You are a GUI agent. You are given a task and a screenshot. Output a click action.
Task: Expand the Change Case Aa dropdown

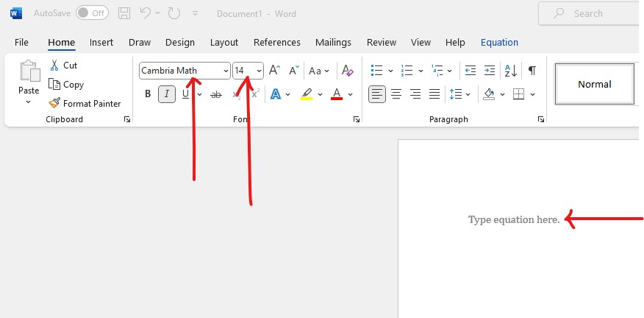pos(319,71)
